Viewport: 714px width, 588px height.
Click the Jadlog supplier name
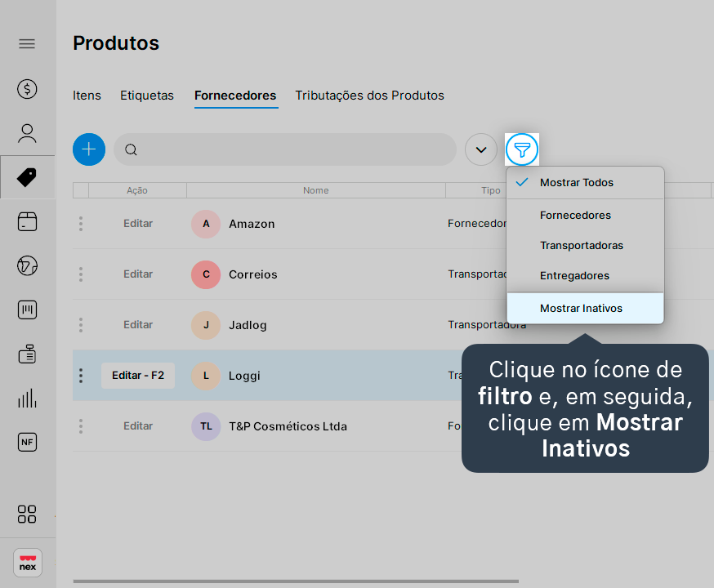point(248,325)
